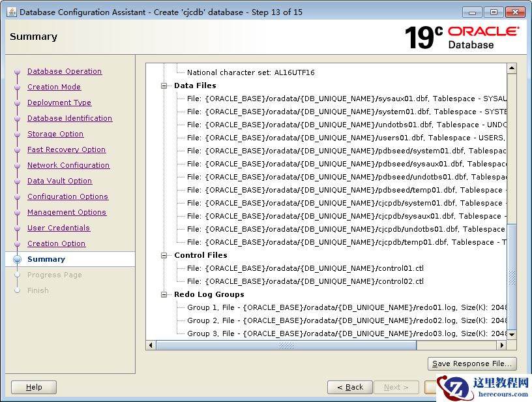Select Fast Recovery Option step
532x402 pixels.
66,149
